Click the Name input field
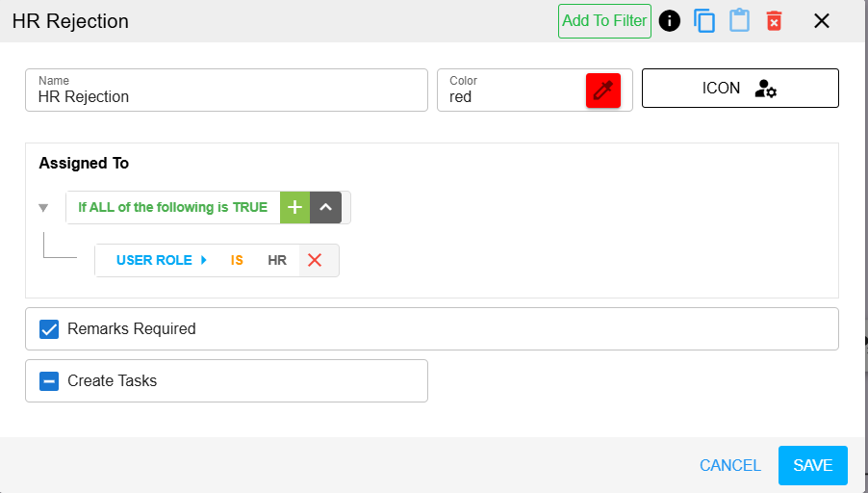This screenshot has height=493, width=868. (x=226, y=90)
